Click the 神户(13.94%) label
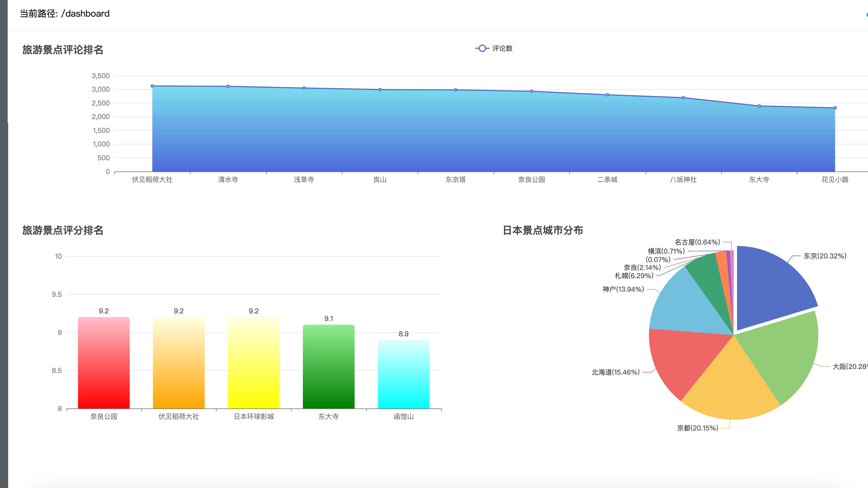This screenshot has width=868, height=488. point(623,289)
